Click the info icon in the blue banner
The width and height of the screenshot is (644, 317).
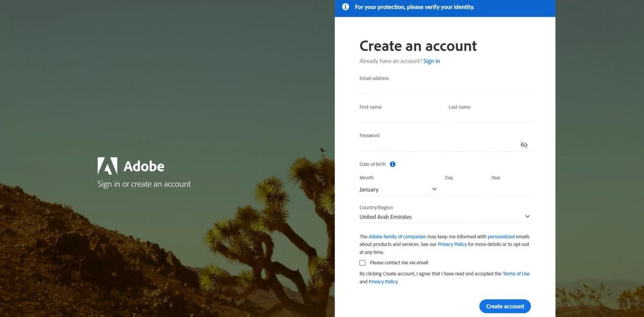click(345, 7)
